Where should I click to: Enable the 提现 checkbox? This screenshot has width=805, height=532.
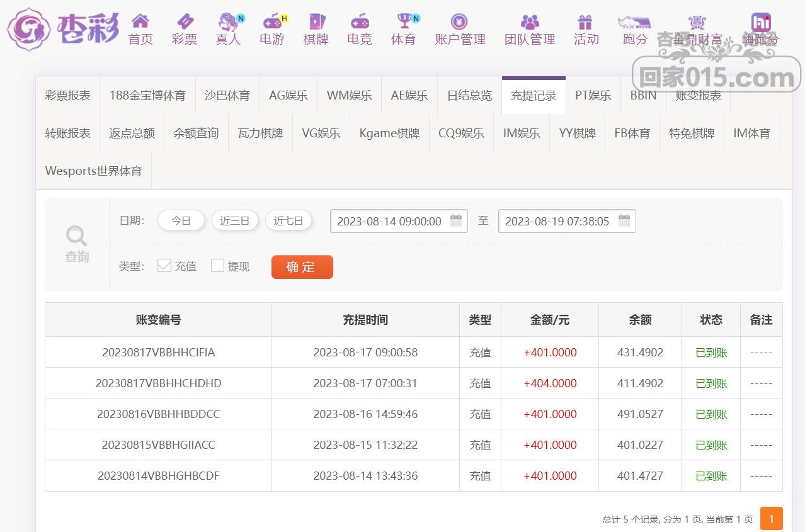point(217,266)
